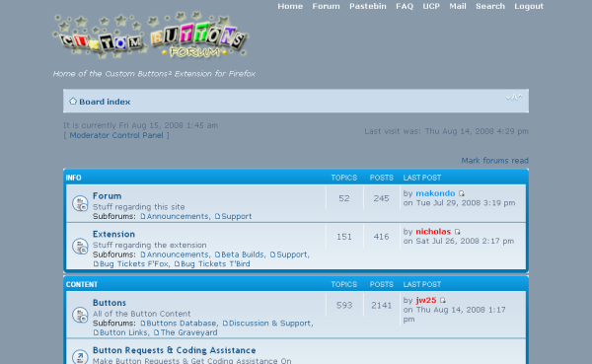This screenshot has height=364, width=592.
Task: Click subforum icon before Buttons Database
Action: 143,324
